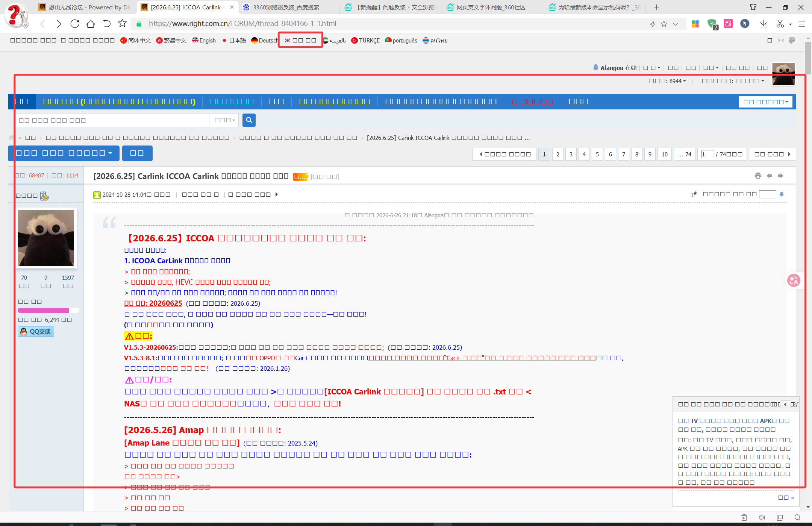Expand the dropdown arrow next to scissors icon

790,24
